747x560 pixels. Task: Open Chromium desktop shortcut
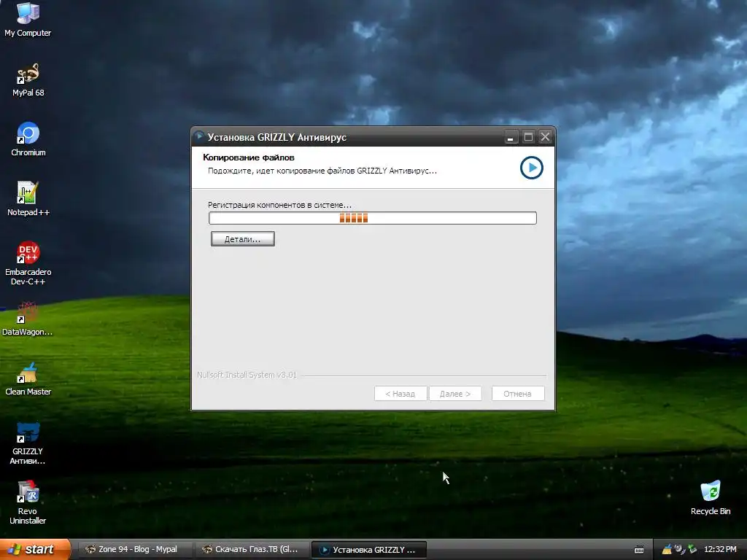pos(28,139)
